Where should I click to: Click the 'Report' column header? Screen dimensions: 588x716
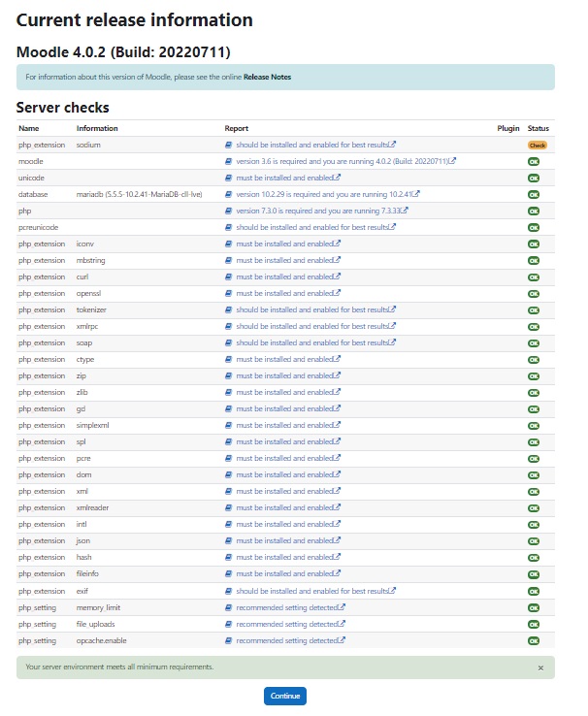(236, 128)
